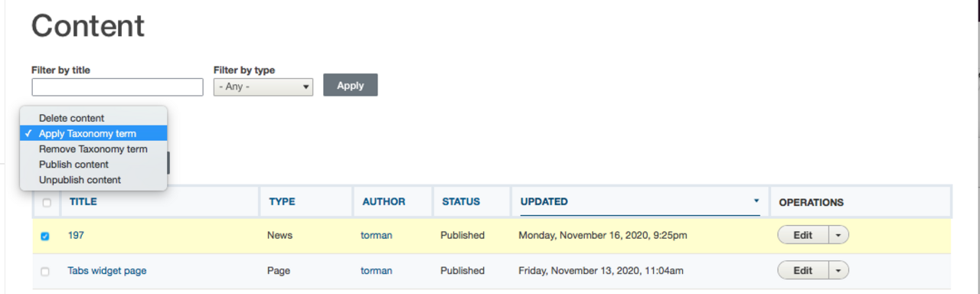980x294 pixels.
Task: Open the dropdown arrow next to Edit for 197
Action: click(838, 235)
